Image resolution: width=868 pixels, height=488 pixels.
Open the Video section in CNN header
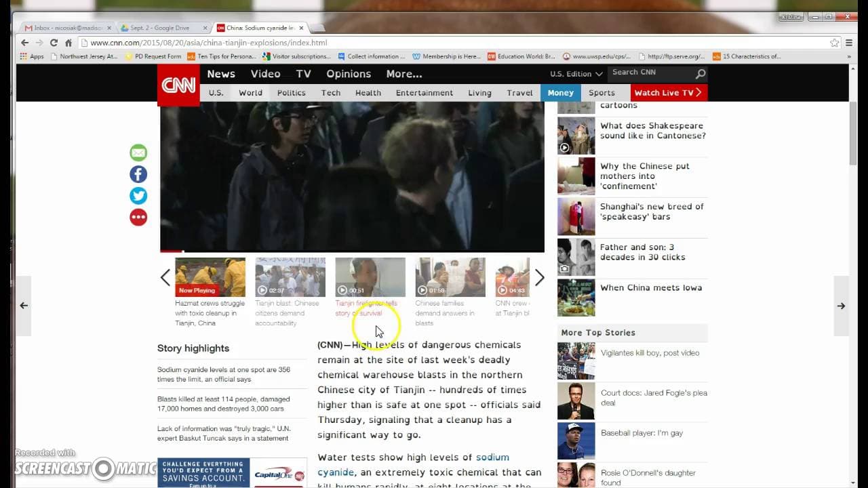pos(265,74)
